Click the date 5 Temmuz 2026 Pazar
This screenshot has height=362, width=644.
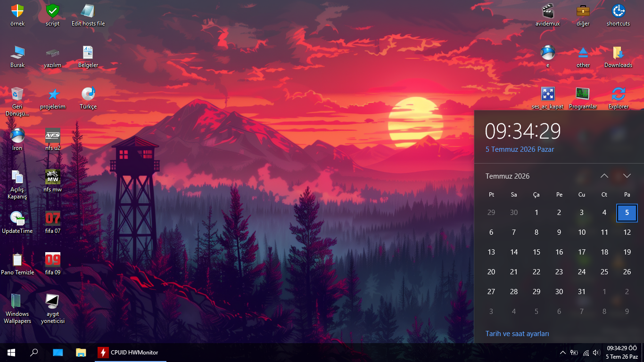pos(520,149)
